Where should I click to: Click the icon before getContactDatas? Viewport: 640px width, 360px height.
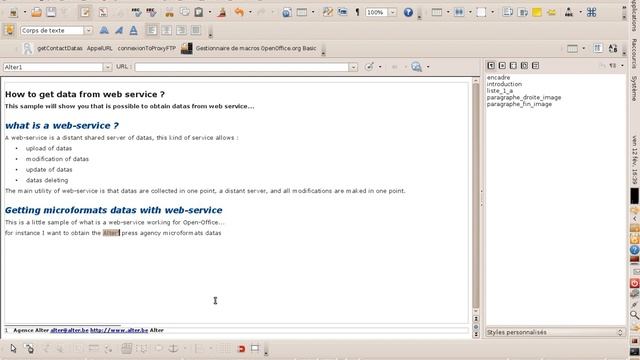[x=27, y=49]
